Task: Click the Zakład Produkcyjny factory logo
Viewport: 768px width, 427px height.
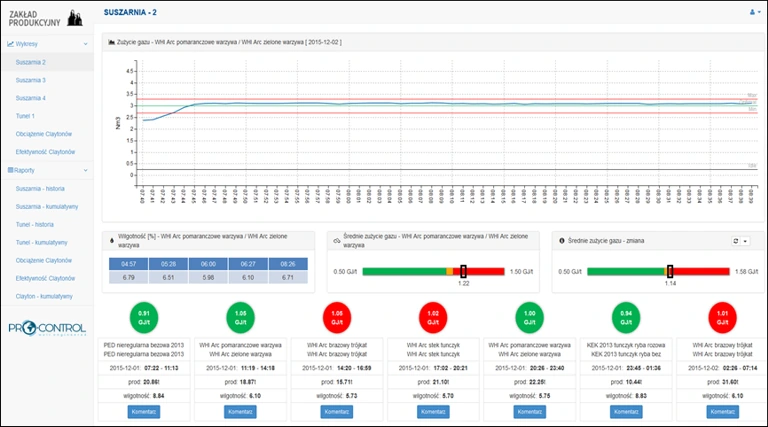Action: coord(47,16)
